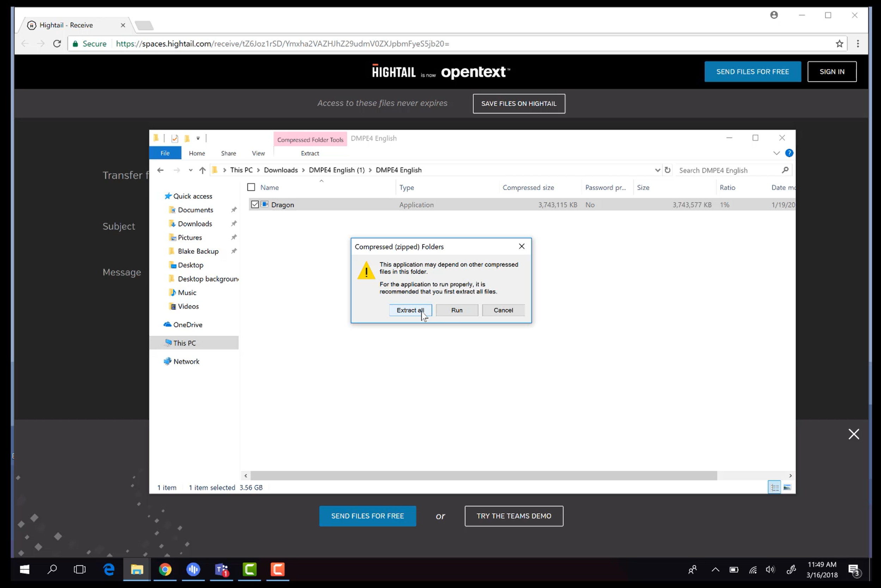Screen dimensions: 881x588
Task: Click the SIGN IN button on Hightail
Action: (832, 72)
